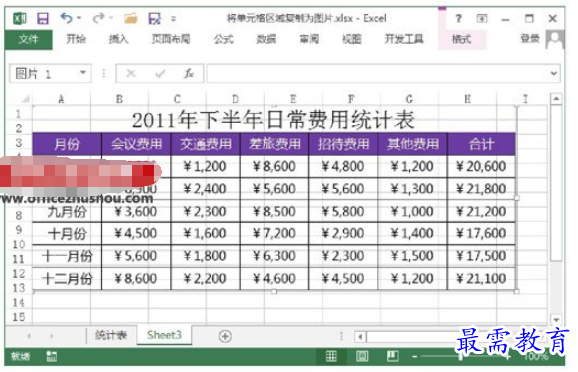Confirm entry with the checkmark icon
Viewport: 578px width, 372px height.
click(160, 73)
